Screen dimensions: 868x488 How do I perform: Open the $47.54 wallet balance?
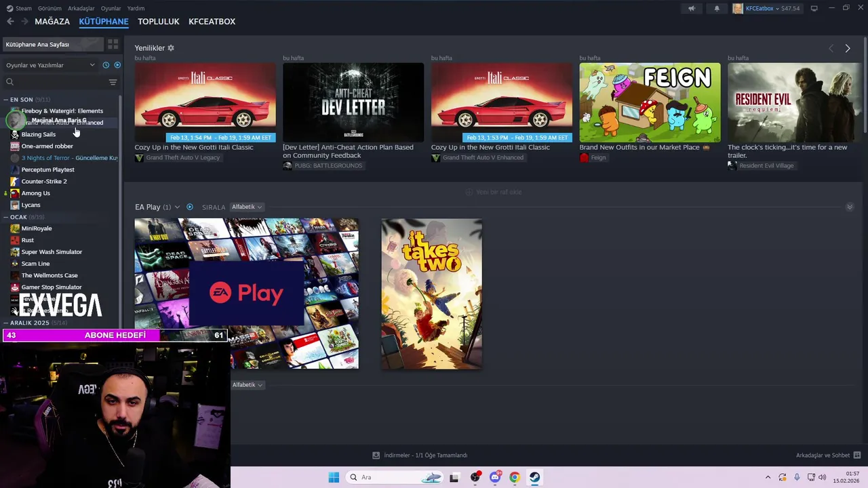(x=790, y=8)
